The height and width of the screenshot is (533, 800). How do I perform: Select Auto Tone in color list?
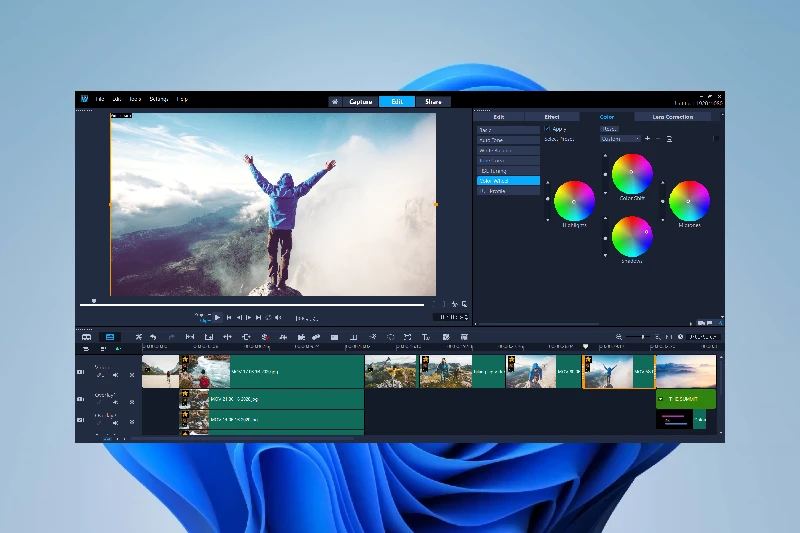click(x=508, y=140)
